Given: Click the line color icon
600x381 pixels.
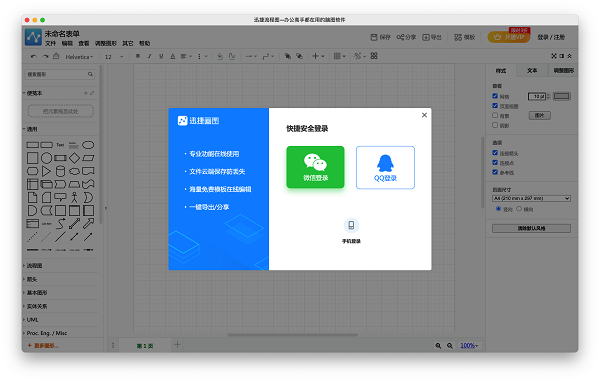Looking at the screenshot, I should pos(232,56).
